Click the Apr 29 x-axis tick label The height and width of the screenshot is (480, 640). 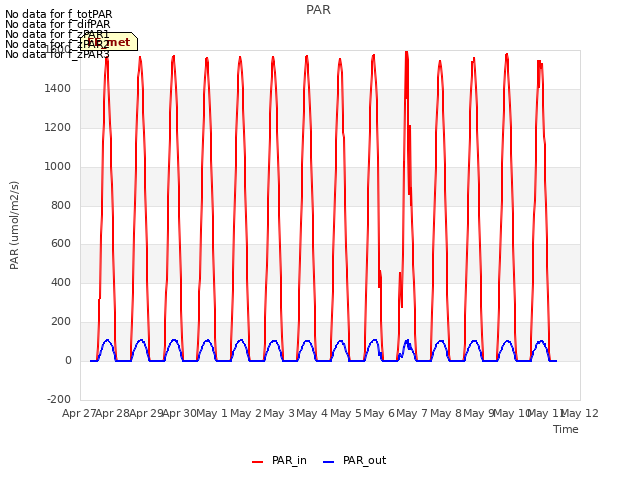coord(147,413)
